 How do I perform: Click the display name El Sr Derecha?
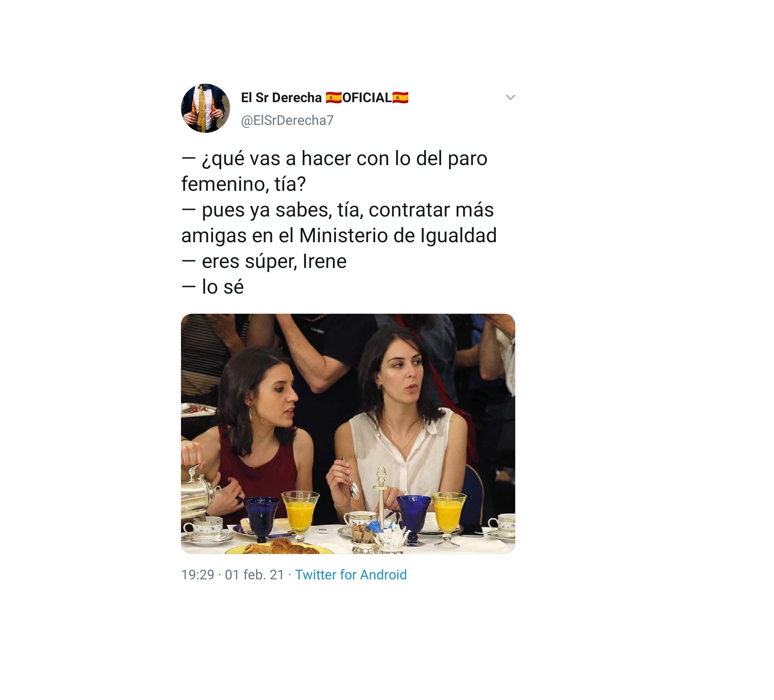coord(281,98)
